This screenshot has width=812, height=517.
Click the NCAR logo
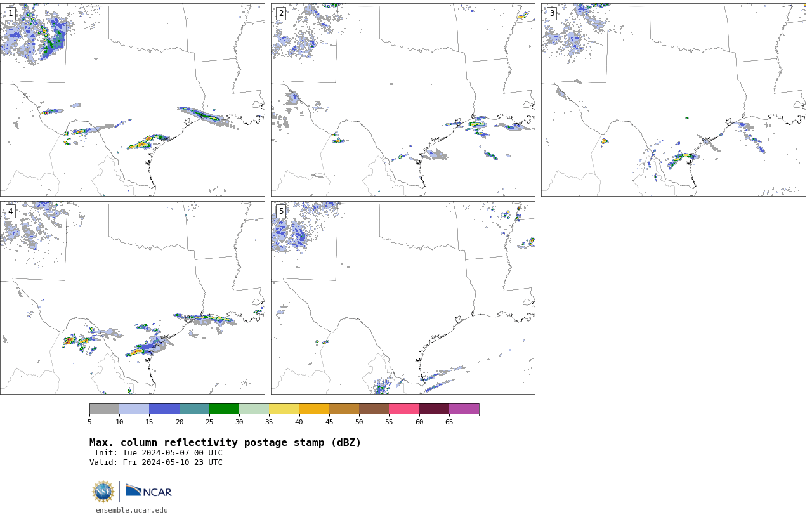pyautogui.click(x=148, y=491)
